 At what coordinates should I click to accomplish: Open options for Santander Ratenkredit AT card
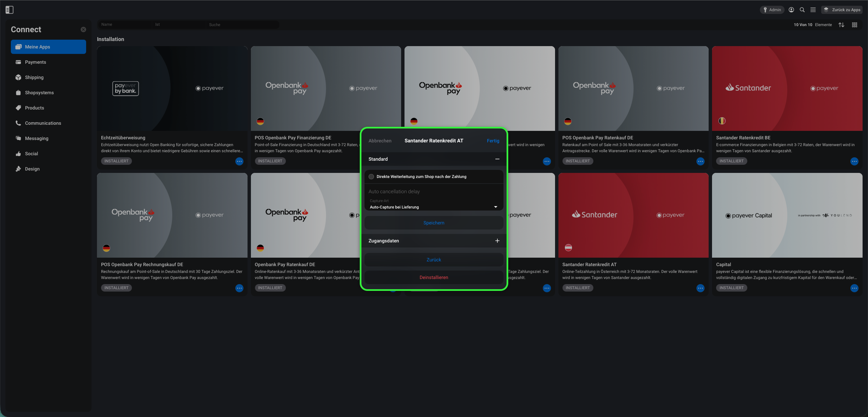701,288
